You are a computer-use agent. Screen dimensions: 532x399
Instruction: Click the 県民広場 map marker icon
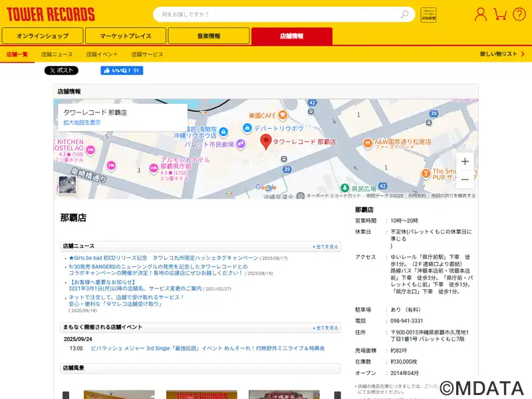[x=344, y=188]
